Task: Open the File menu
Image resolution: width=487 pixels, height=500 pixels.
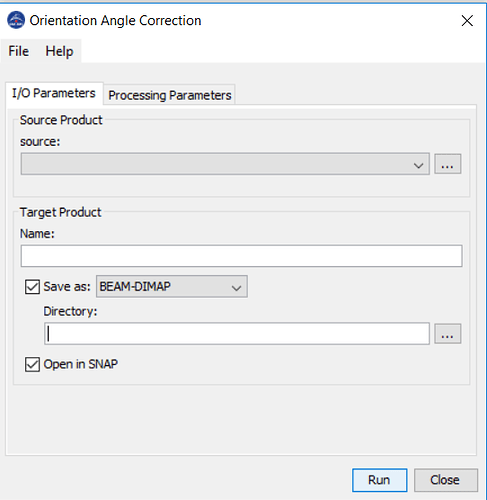Action: coord(19,51)
